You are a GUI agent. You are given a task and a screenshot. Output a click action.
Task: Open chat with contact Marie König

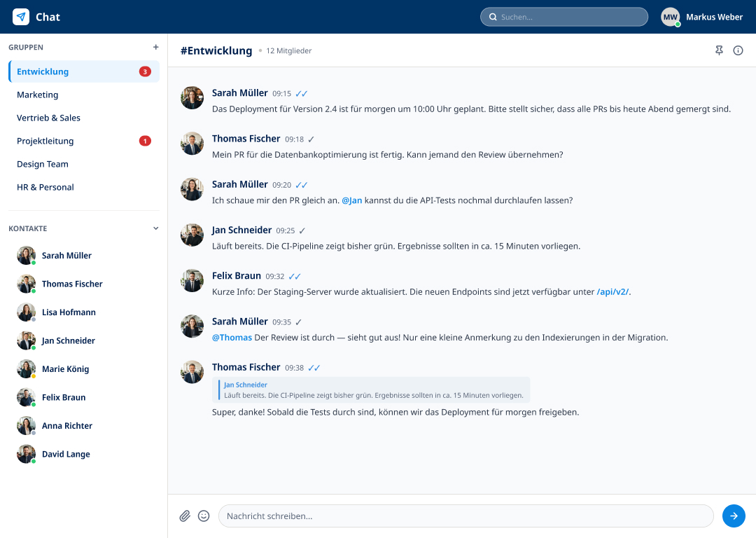(x=84, y=368)
